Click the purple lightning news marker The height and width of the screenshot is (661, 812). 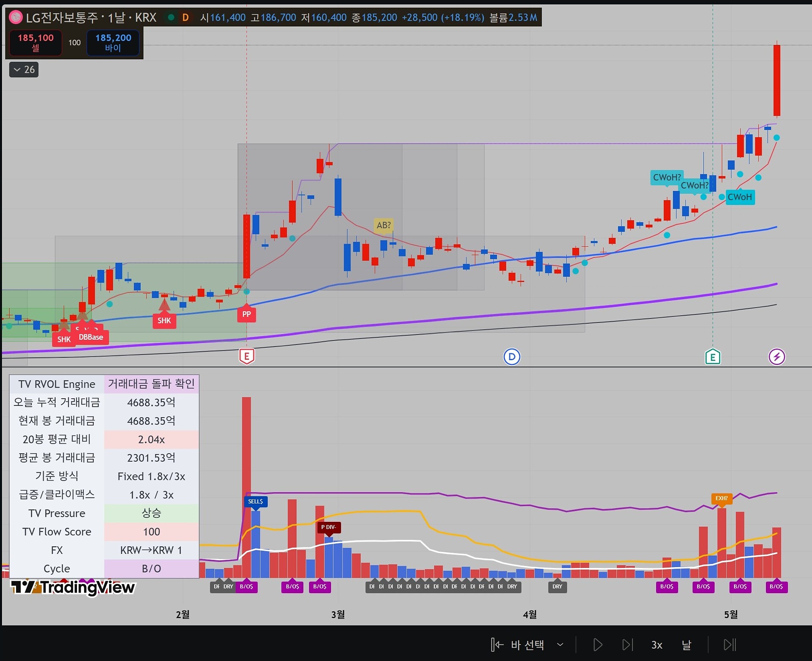[x=776, y=357]
